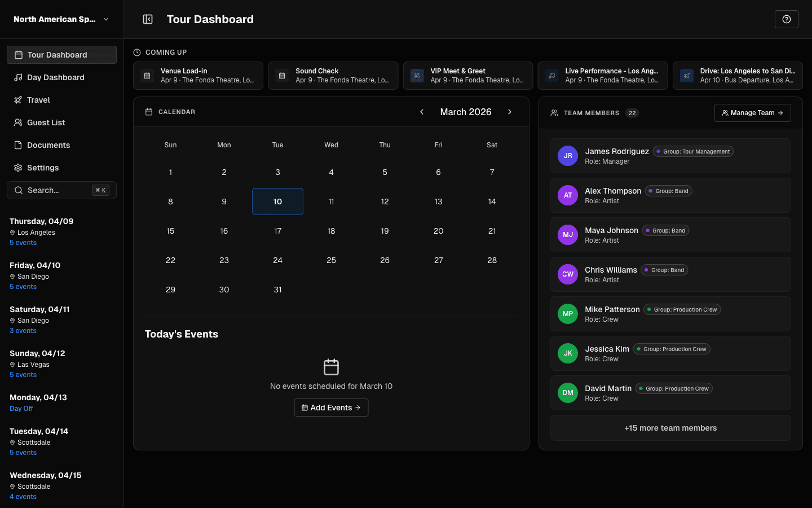Image resolution: width=812 pixels, height=508 pixels.
Task: Select Tour Dashboard in the sidebar
Action: [x=56, y=55]
